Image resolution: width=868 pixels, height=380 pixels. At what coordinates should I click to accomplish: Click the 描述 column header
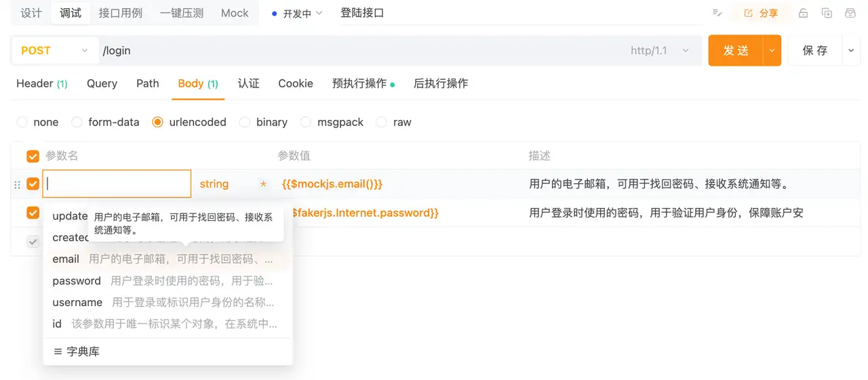point(539,156)
